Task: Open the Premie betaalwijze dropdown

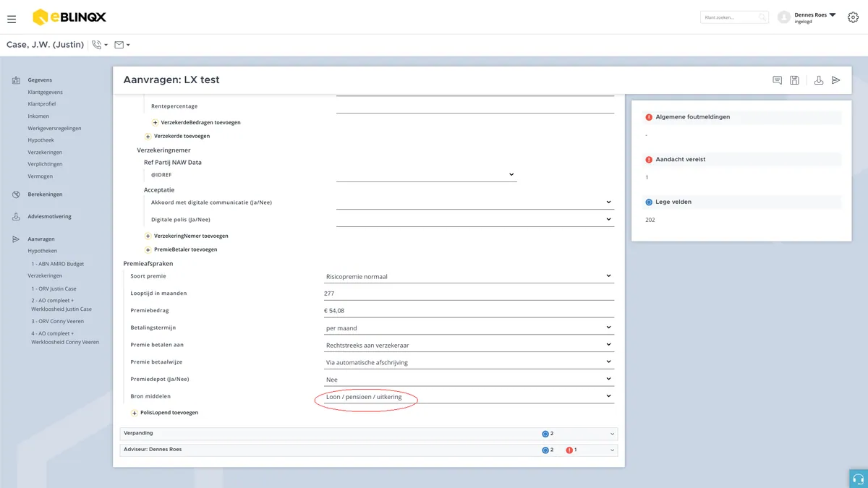Action: point(469,362)
